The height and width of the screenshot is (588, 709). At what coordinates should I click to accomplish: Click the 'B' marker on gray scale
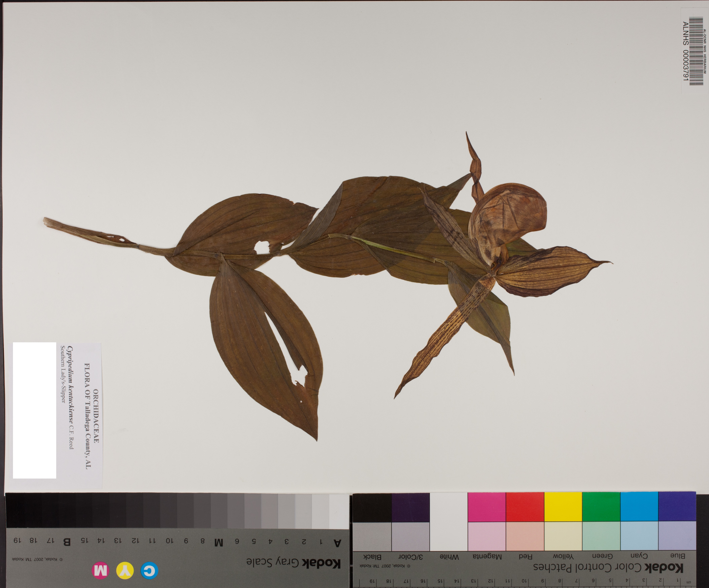click(x=67, y=542)
